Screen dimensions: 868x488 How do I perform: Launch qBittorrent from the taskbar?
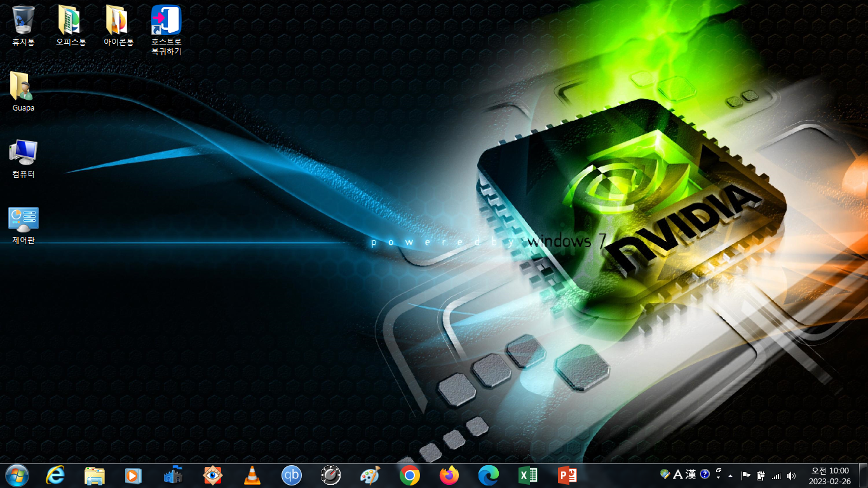pyautogui.click(x=292, y=475)
